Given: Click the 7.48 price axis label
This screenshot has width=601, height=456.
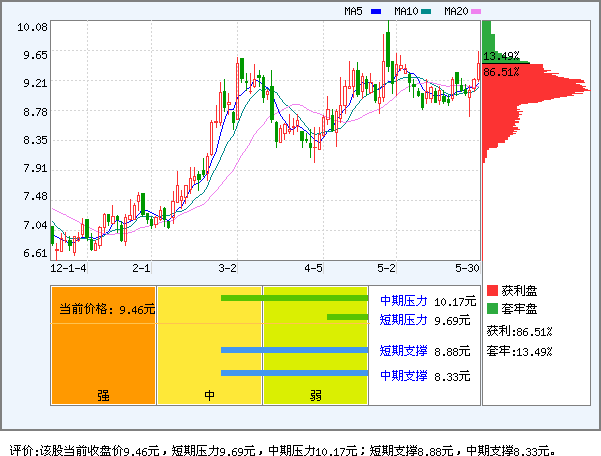Looking at the screenshot, I should [35, 197].
